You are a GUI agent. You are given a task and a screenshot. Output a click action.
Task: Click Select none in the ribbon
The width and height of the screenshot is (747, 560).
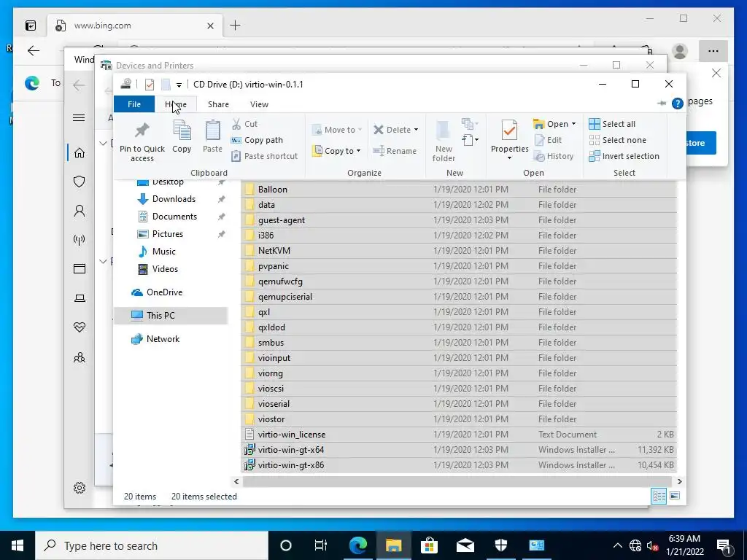(618, 140)
